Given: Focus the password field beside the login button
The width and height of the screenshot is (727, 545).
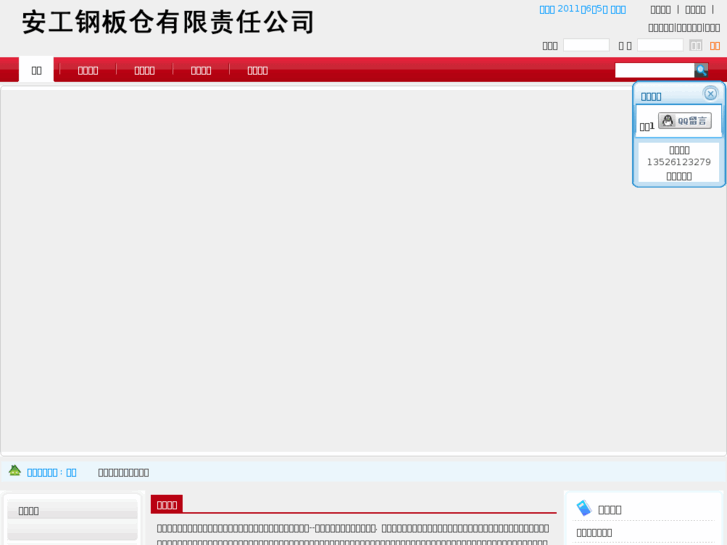Looking at the screenshot, I should tap(660, 45).
